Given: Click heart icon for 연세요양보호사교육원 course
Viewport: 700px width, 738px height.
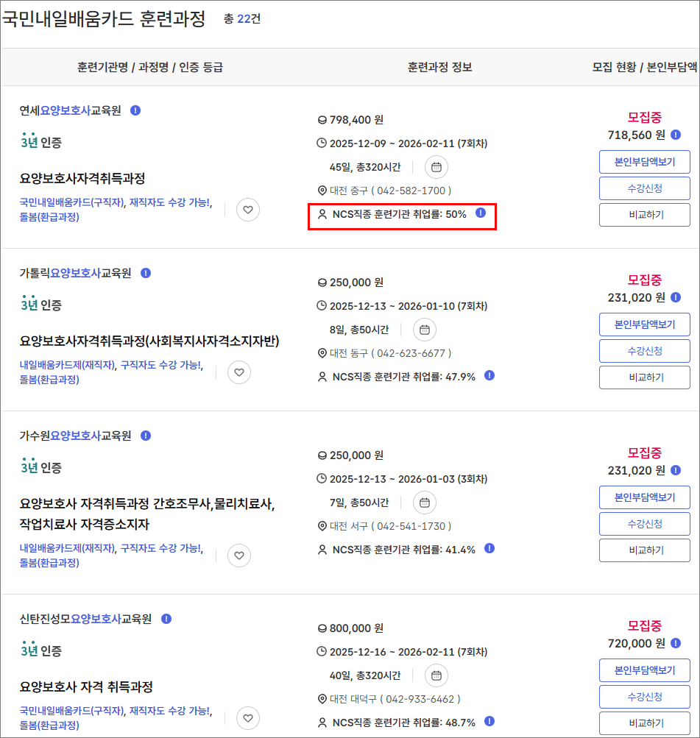Looking at the screenshot, I should (x=248, y=210).
